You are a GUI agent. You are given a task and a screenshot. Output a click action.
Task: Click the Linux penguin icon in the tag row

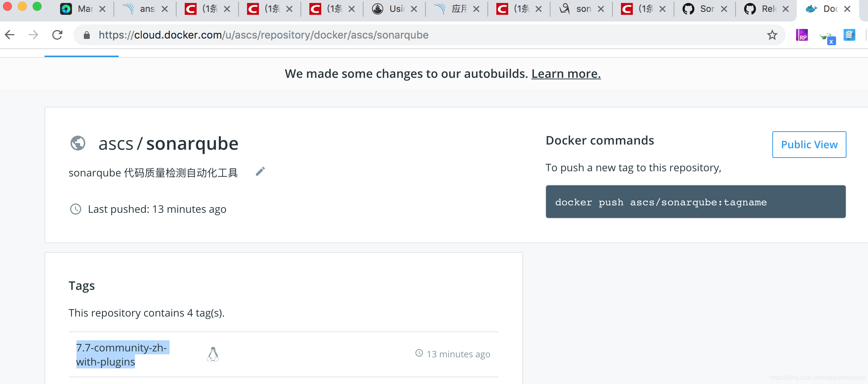pos(213,354)
